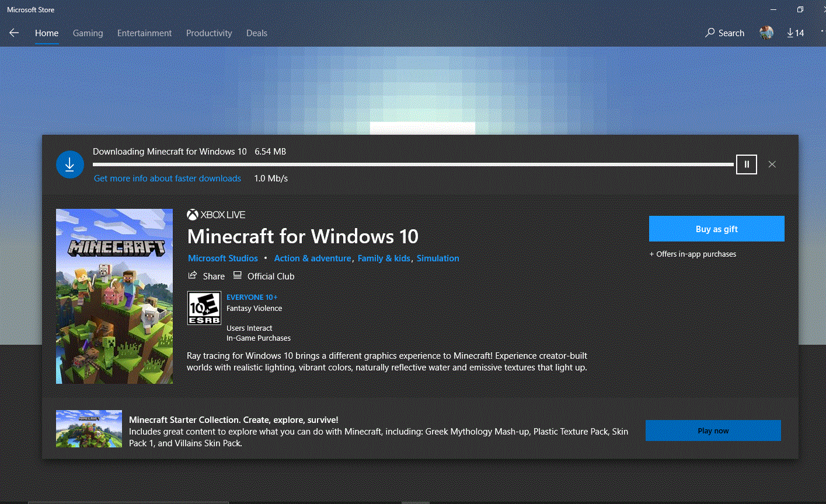826x504 pixels.
Task: Click the blue download arrow circle icon
Action: pyautogui.click(x=69, y=165)
